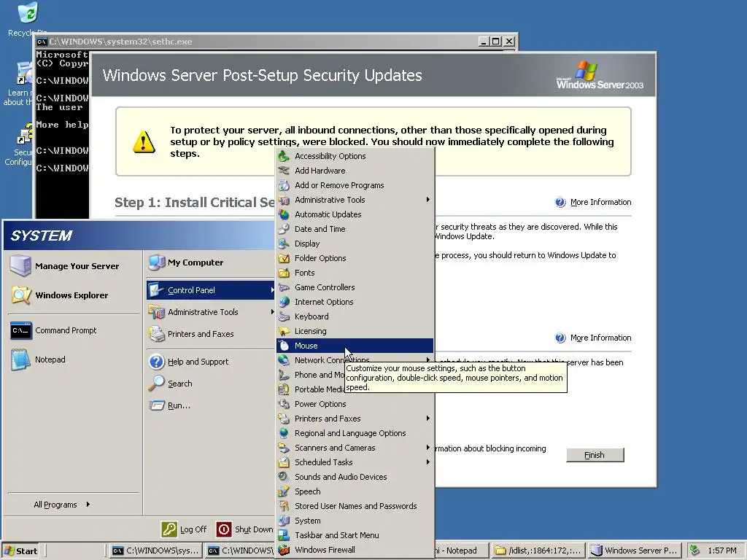747x560 pixels.
Task: Open Run... from the Start menu
Action: coord(211,405)
